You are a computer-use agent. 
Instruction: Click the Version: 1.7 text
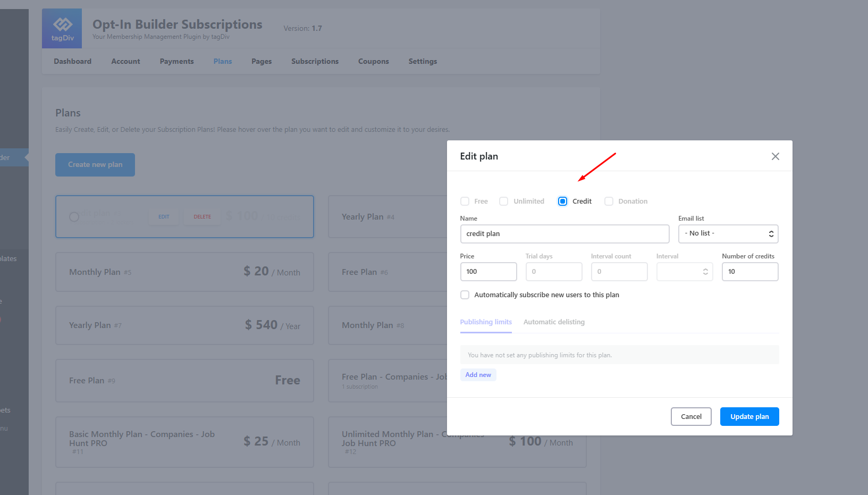(x=302, y=29)
